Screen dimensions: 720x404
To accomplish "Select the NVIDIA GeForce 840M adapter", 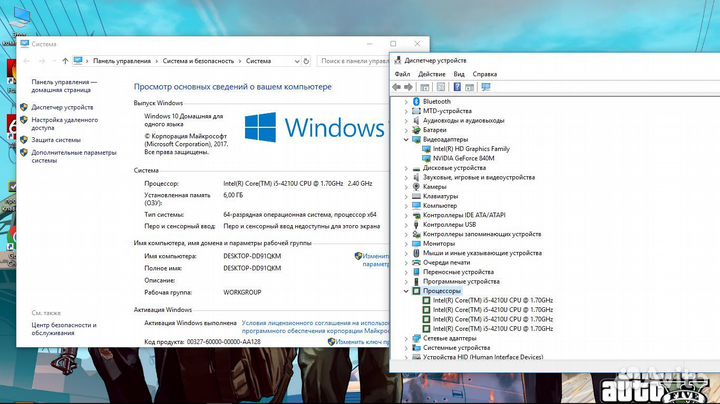I will [463, 158].
